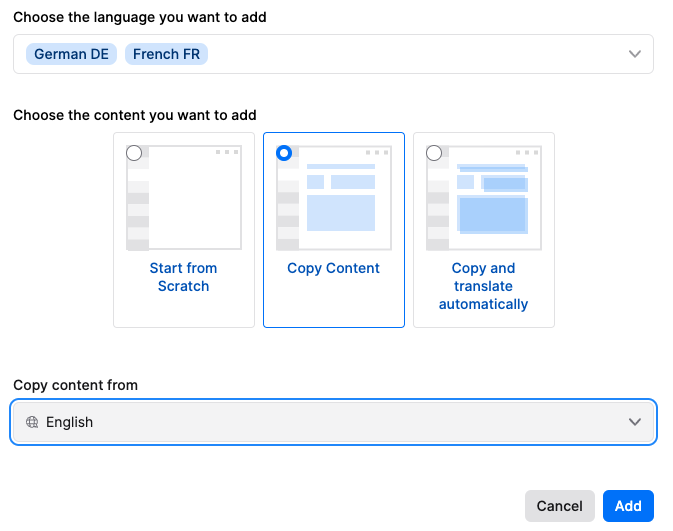
Task: Click the French FR language tag
Action: coord(167,54)
